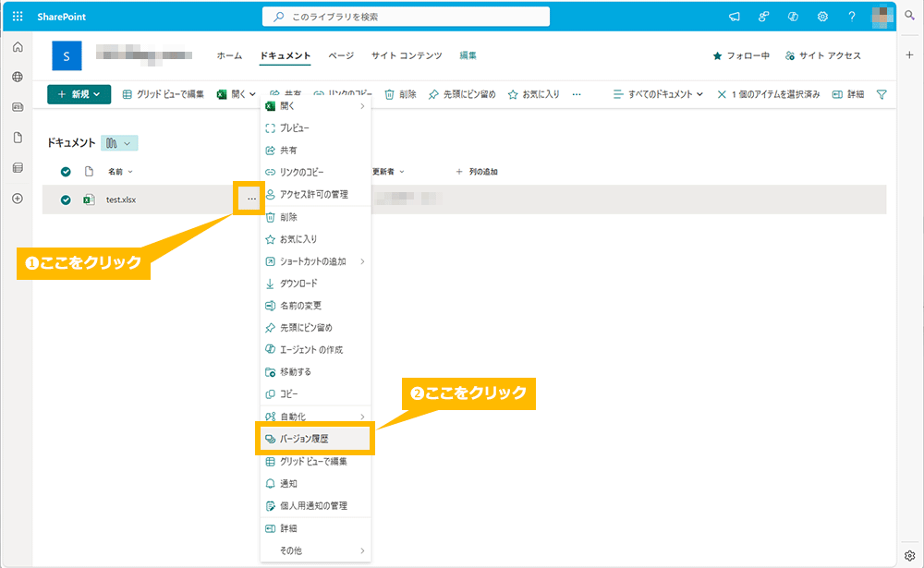Select 個人用通知の管理 in the context menu
The height and width of the screenshot is (568, 924).
315,506
